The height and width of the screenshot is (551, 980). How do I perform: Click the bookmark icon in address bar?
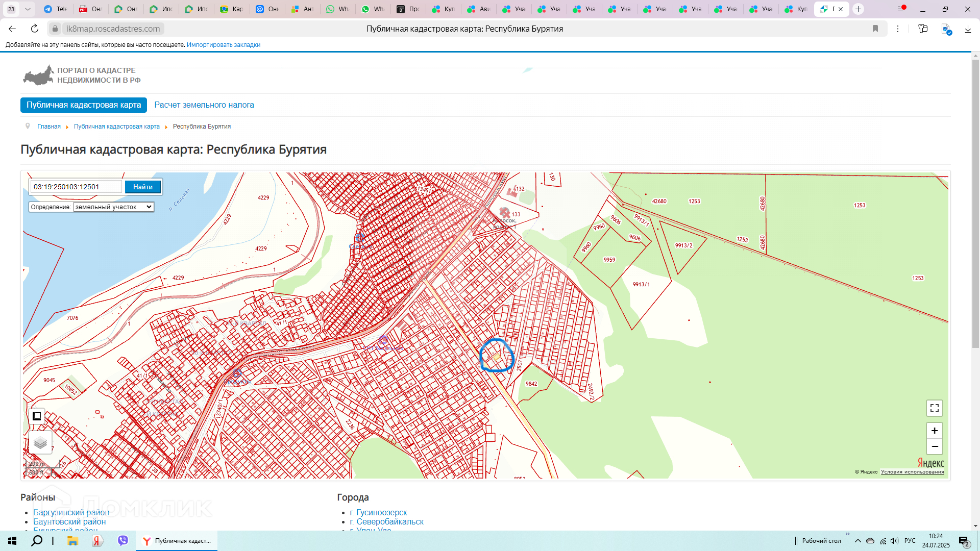point(875,29)
